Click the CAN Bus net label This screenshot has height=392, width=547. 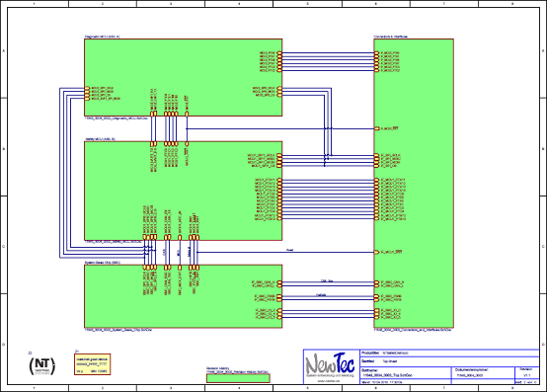pos(327,280)
